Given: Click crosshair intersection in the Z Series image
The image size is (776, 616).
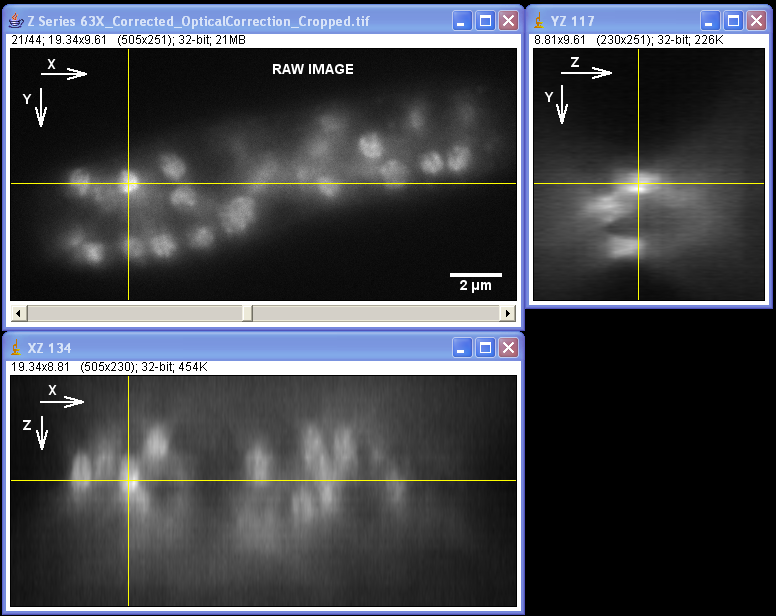Looking at the screenshot, I should click(129, 184).
